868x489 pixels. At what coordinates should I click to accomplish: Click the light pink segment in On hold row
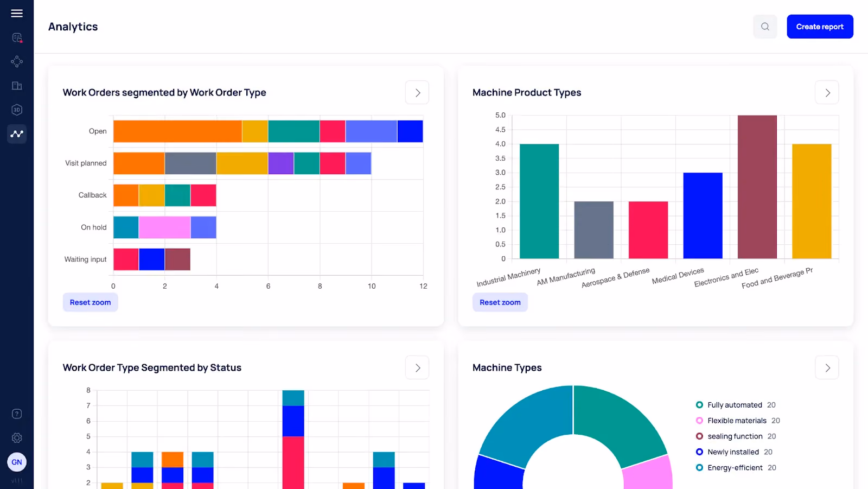[164, 227]
